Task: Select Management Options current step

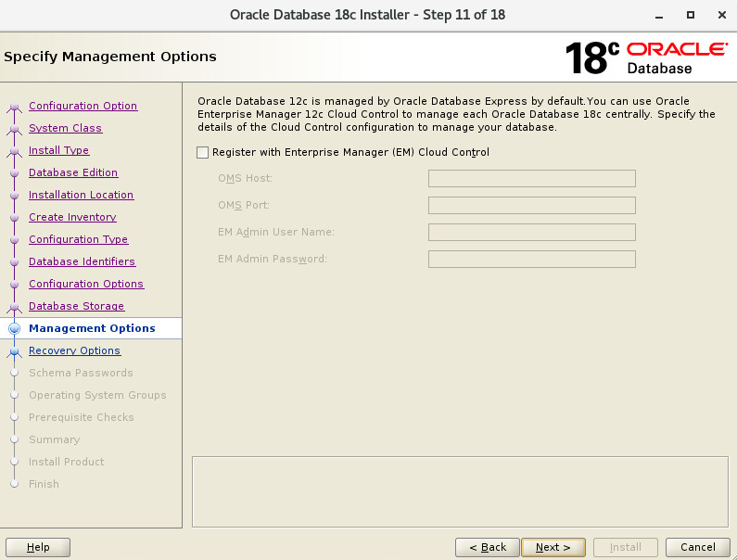Action: (92, 328)
